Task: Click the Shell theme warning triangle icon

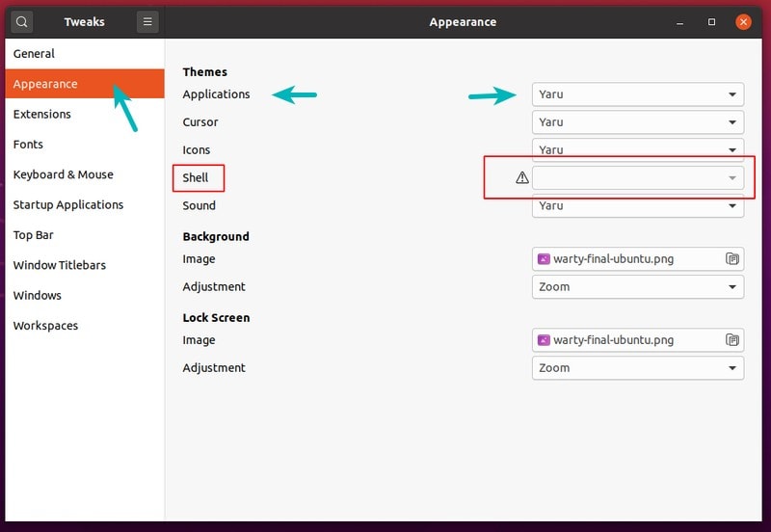Action: (x=522, y=178)
